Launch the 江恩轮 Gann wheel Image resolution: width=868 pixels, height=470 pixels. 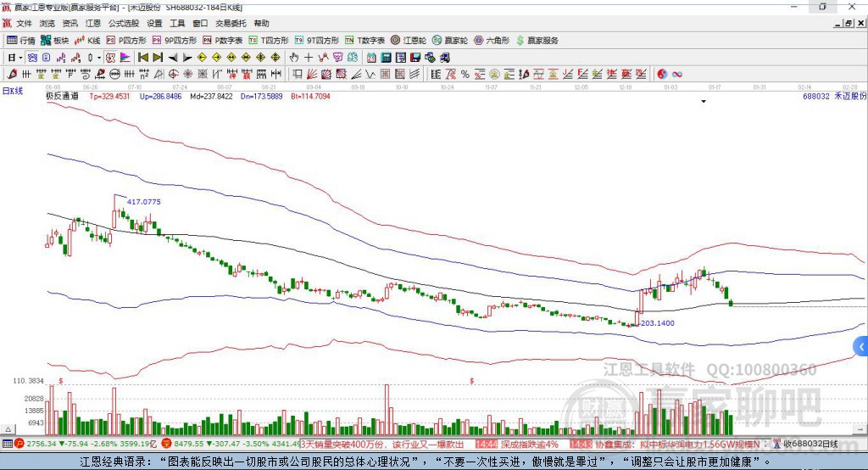[x=409, y=41]
